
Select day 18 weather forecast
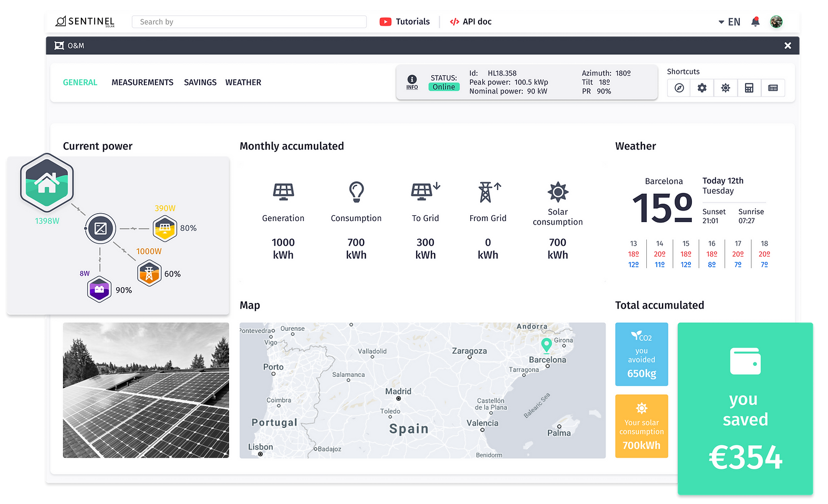coord(764,254)
